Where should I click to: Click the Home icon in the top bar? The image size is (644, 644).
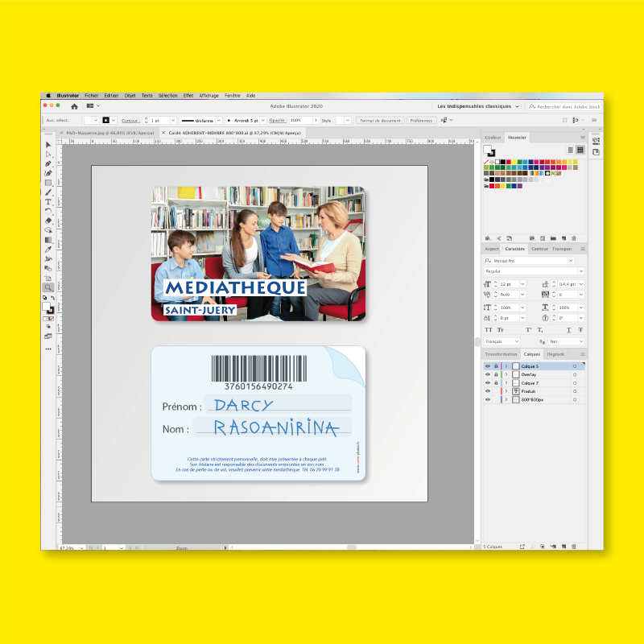pos(75,105)
